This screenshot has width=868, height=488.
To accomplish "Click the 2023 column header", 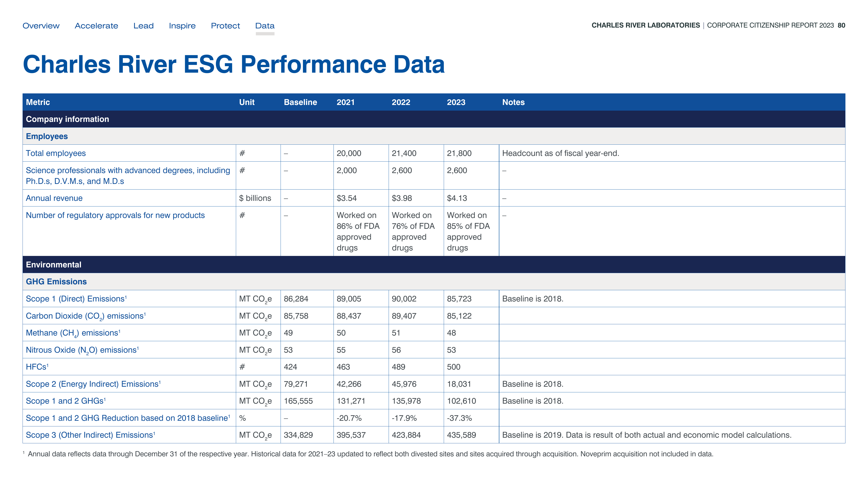I will click(x=456, y=102).
